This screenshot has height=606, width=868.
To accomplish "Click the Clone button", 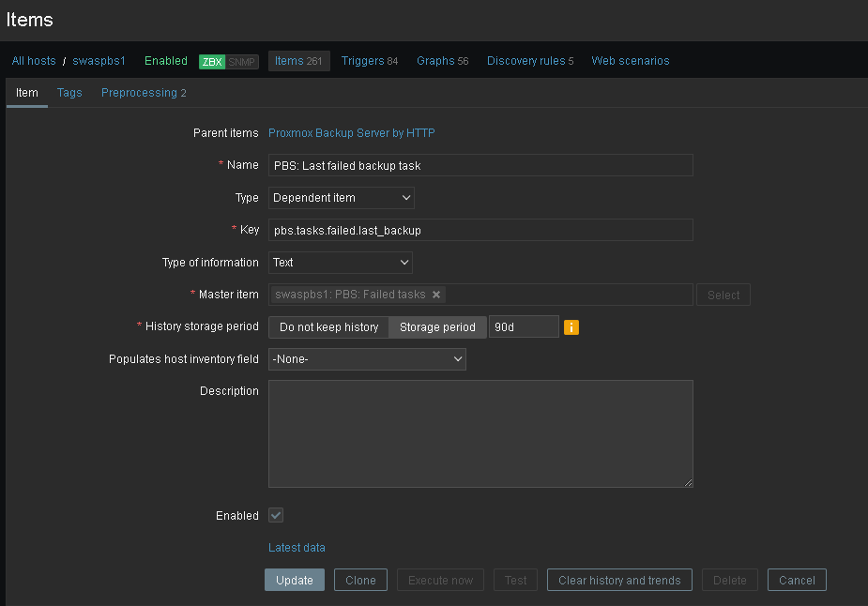I will (360, 580).
